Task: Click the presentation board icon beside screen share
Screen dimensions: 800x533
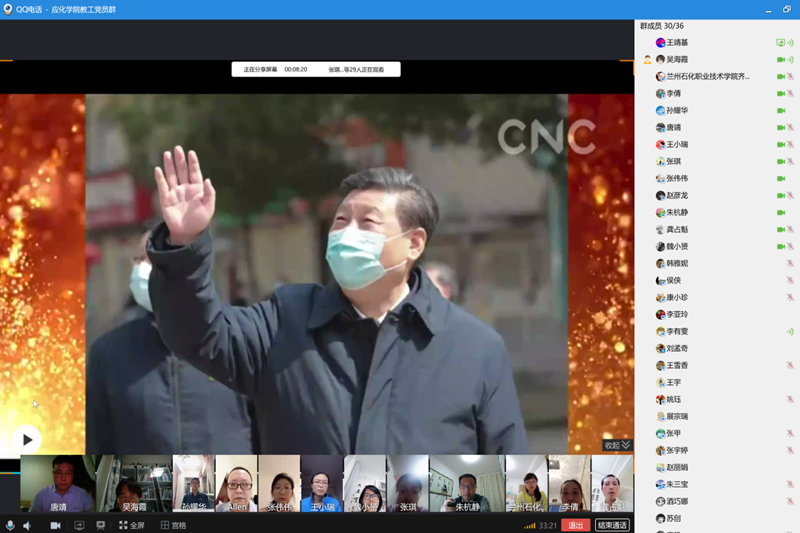Action: (101, 525)
